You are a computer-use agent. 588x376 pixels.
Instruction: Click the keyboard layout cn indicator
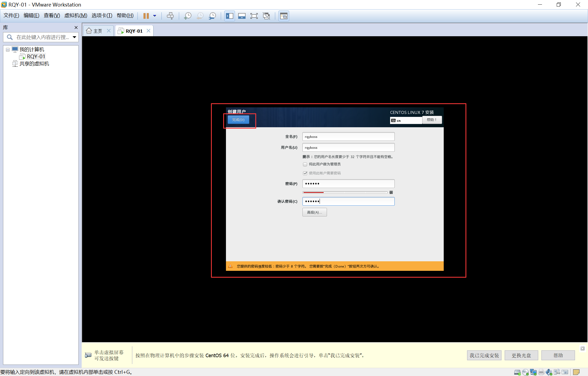point(406,120)
